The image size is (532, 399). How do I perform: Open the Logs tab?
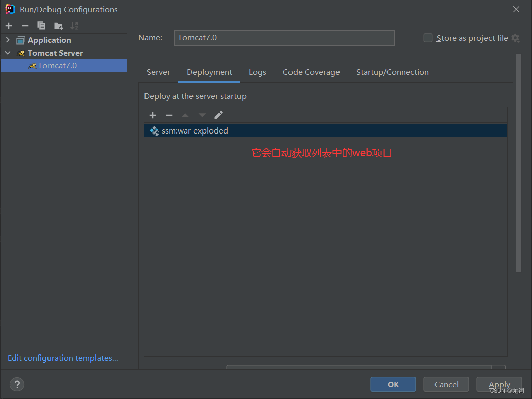257,72
